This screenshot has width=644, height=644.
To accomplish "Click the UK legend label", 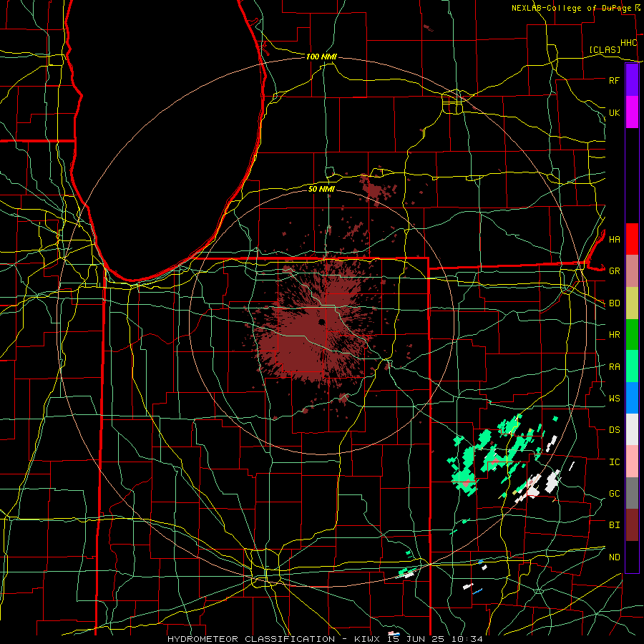I will (x=614, y=112).
